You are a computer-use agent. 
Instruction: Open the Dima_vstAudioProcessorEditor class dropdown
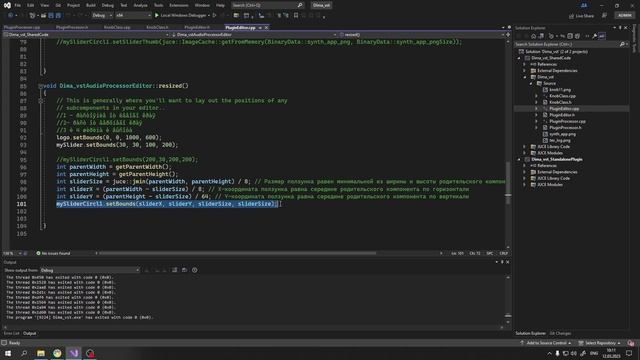pyautogui.click(x=253, y=35)
